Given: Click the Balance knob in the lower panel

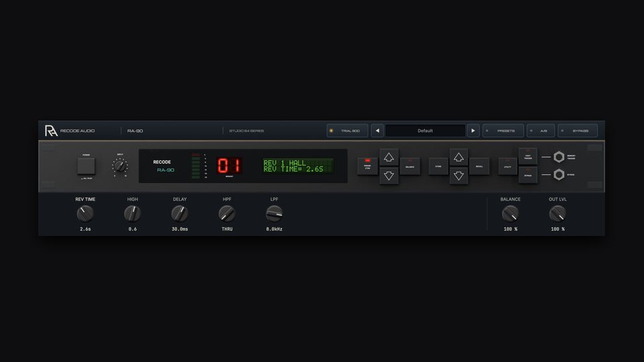Looking at the screenshot, I should (510, 213).
